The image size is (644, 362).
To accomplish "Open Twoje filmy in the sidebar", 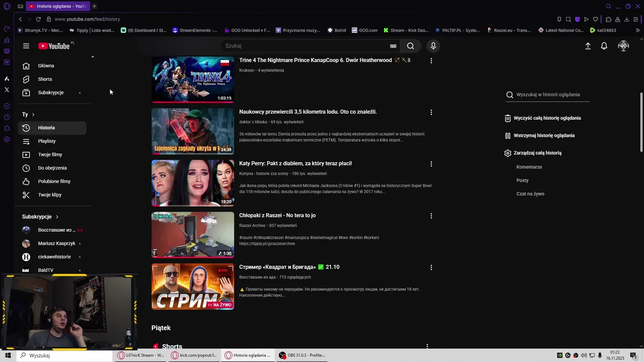I will coord(52,154).
